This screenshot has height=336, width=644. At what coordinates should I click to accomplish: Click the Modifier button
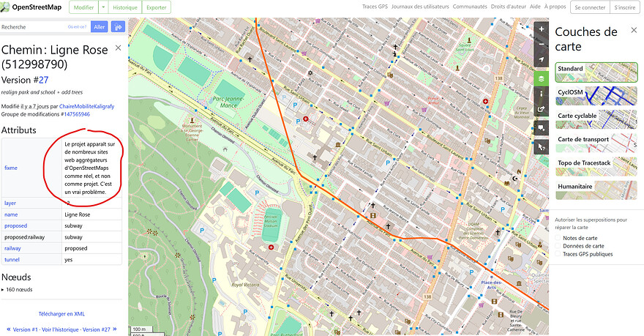click(83, 7)
